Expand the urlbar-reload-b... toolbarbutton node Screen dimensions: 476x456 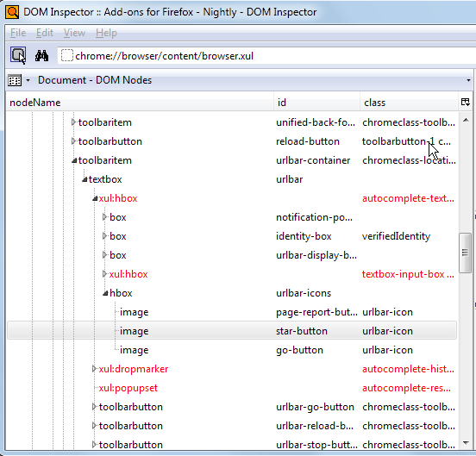94,426
